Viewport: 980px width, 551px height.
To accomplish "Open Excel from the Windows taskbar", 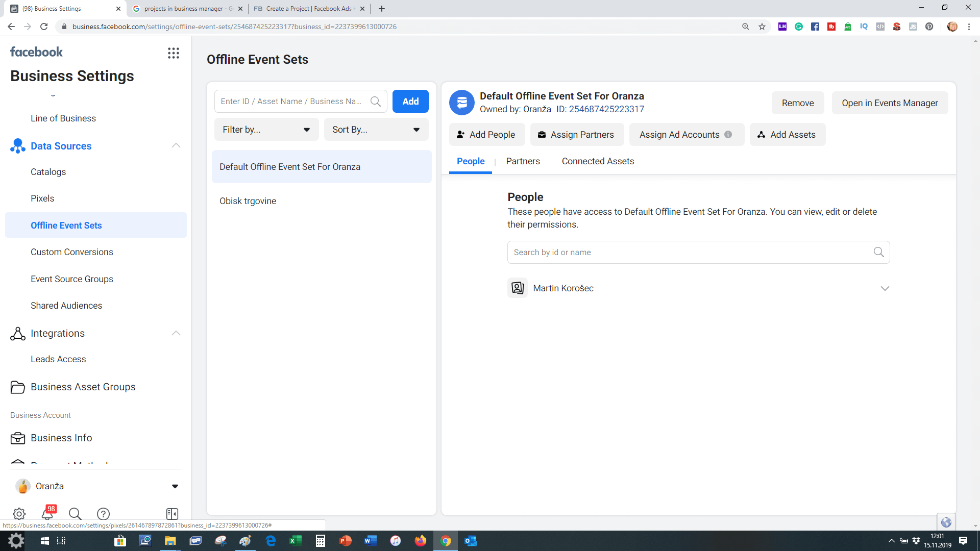I will (x=296, y=541).
